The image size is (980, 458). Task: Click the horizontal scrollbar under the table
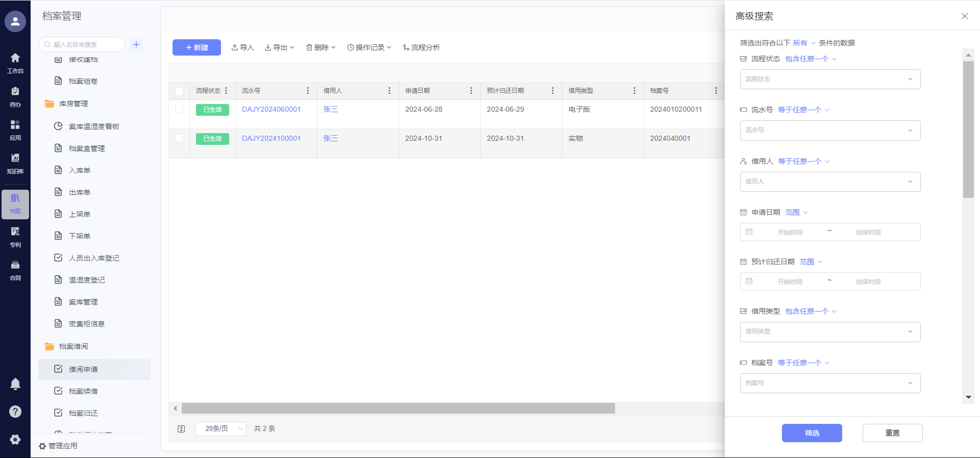click(398, 409)
